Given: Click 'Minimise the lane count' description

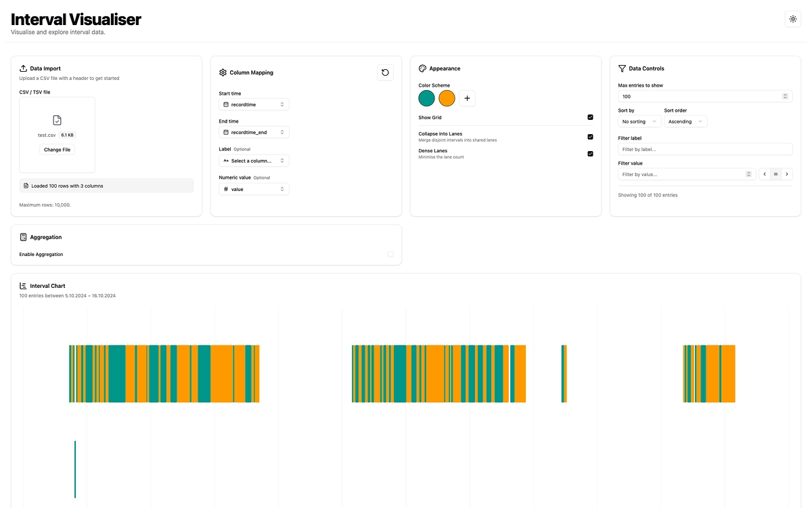Looking at the screenshot, I should click(x=441, y=157).
